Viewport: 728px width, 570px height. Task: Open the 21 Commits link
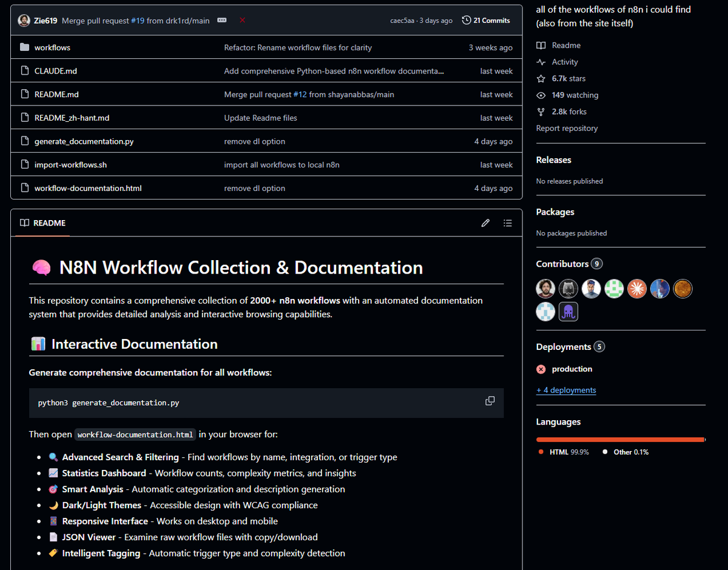[x=486, y=20]
